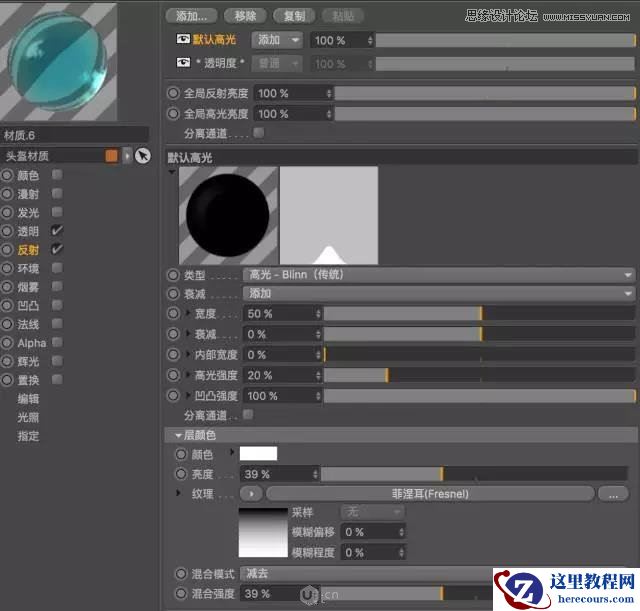Enable the 发光 channel checkbox
640x611 pixels.
point(57,212)
